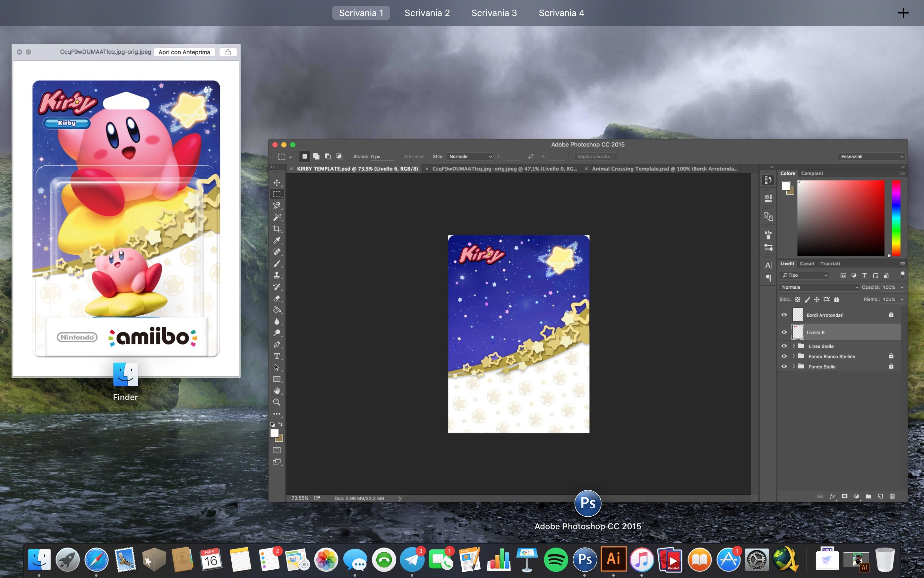The height and width of the screenshot is (578, 924).
Task: Switch to the CcqF9wDUMAATIcq document tab in Photoshop
Action: coord(505,169)
